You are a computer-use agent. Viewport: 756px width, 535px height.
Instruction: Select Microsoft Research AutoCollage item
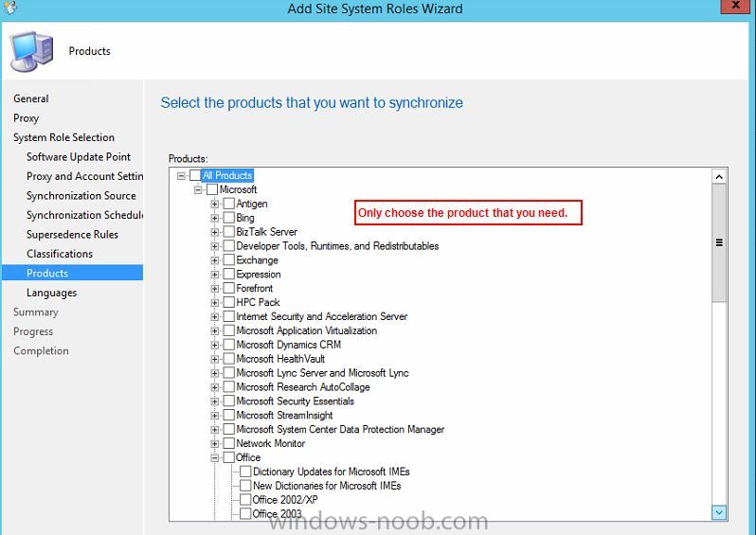[303, 387]
